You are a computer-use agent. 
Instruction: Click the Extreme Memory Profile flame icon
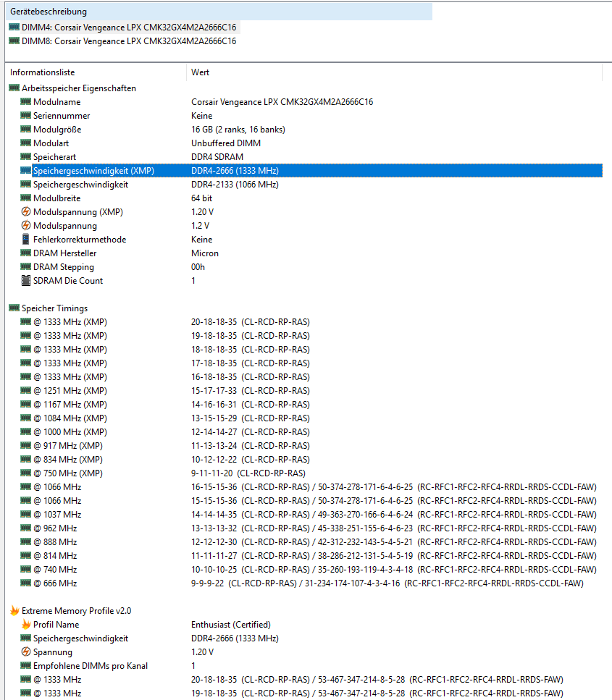(x=14, y=610)
